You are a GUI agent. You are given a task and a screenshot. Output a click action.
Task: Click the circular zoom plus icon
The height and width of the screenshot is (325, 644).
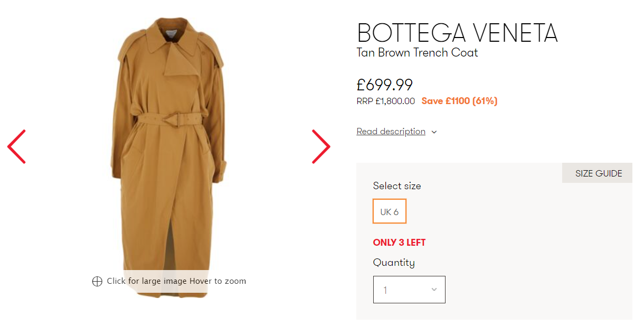(97, 281)
